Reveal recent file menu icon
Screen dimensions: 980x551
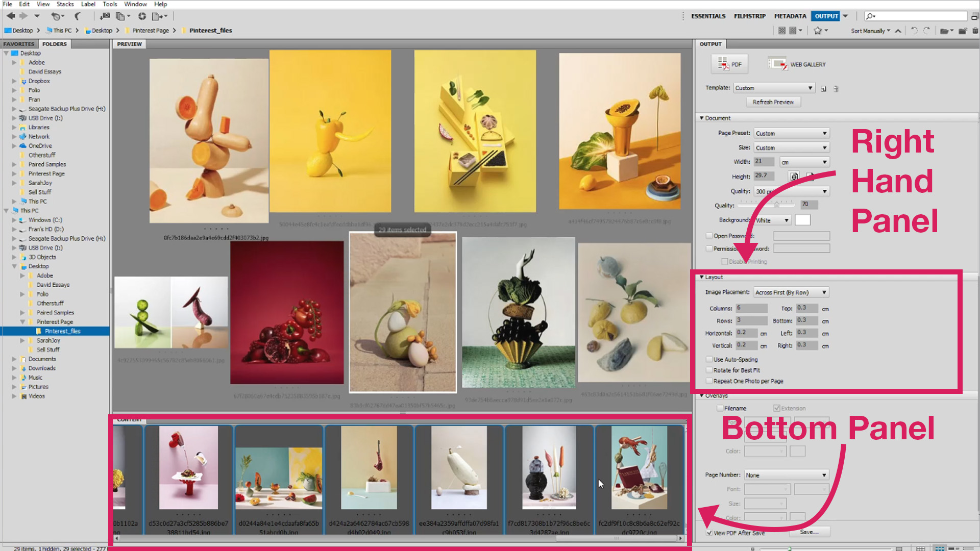click(57, 16)
